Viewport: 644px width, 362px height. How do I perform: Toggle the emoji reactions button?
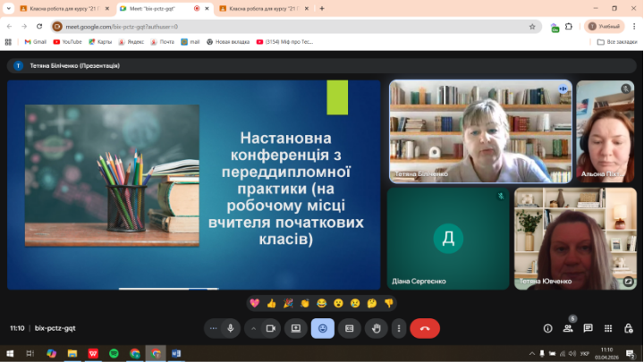pos(322,328)
